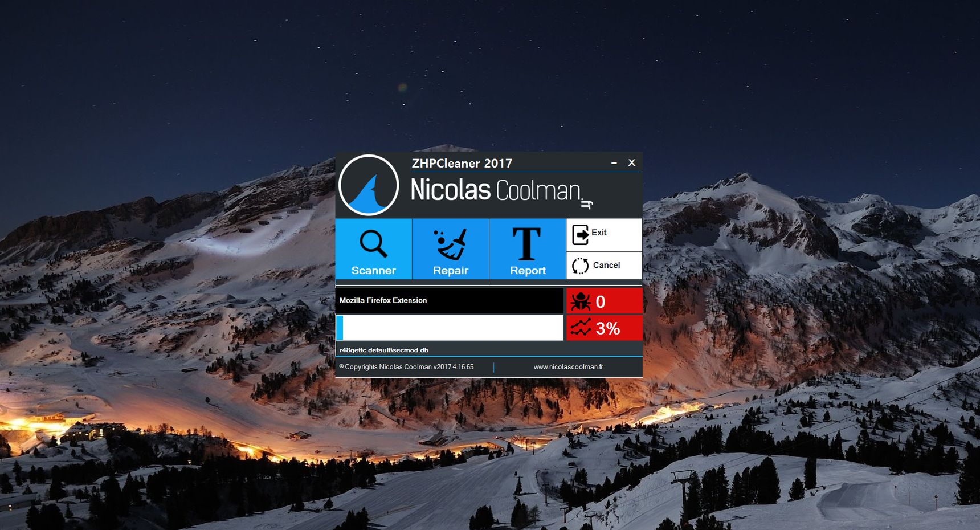Click the small settings icon beside Coolman

click(x=587, y=204)
